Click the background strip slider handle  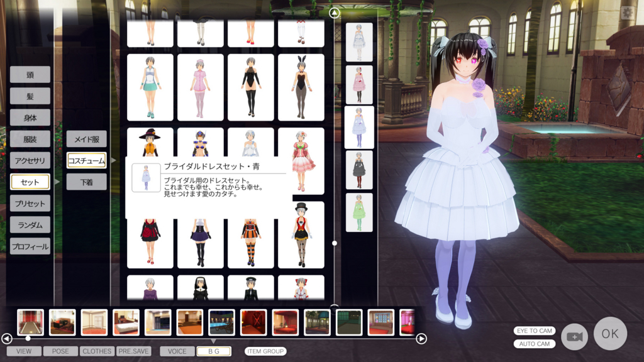[x=28, y=338]
